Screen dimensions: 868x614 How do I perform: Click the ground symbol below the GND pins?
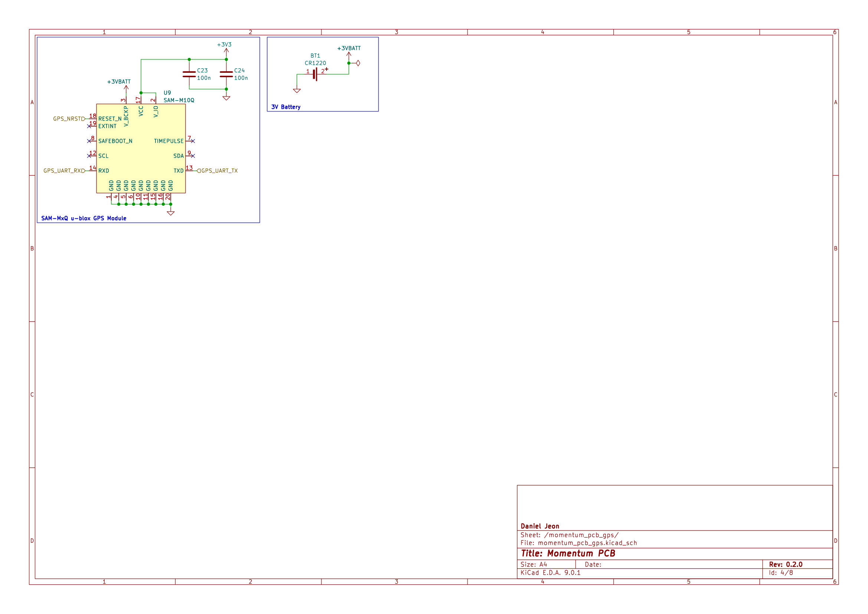[171, 213]
